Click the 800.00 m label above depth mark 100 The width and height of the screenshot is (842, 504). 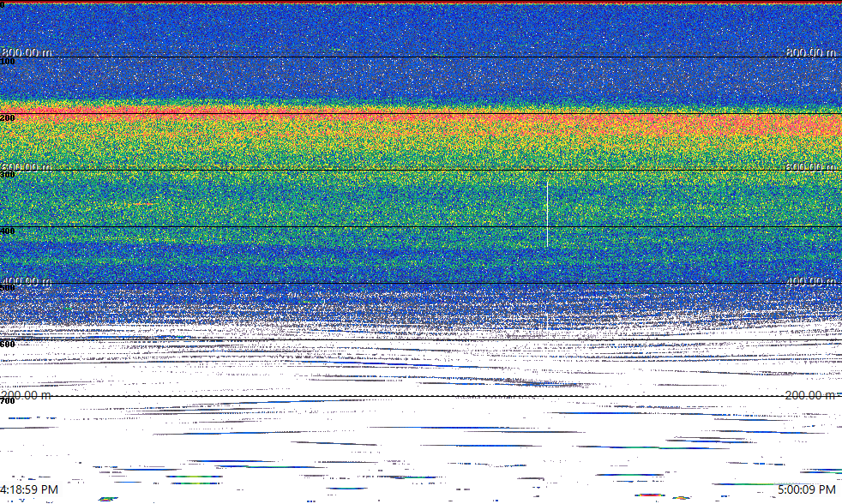tap(27, 52)
